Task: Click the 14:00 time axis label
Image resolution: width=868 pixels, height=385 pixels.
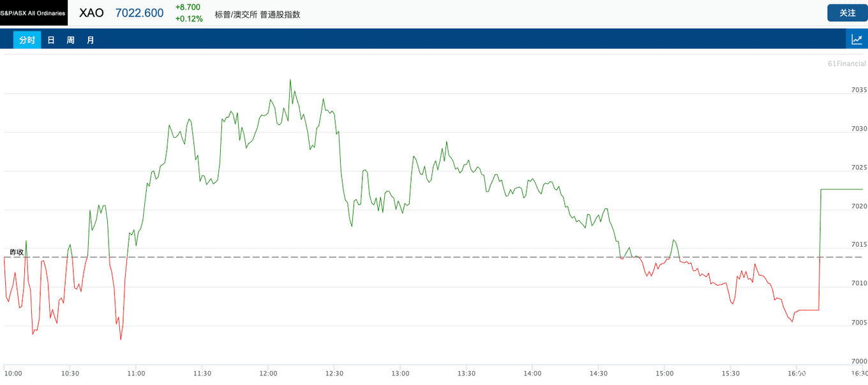Action: [x=532, y=374]
